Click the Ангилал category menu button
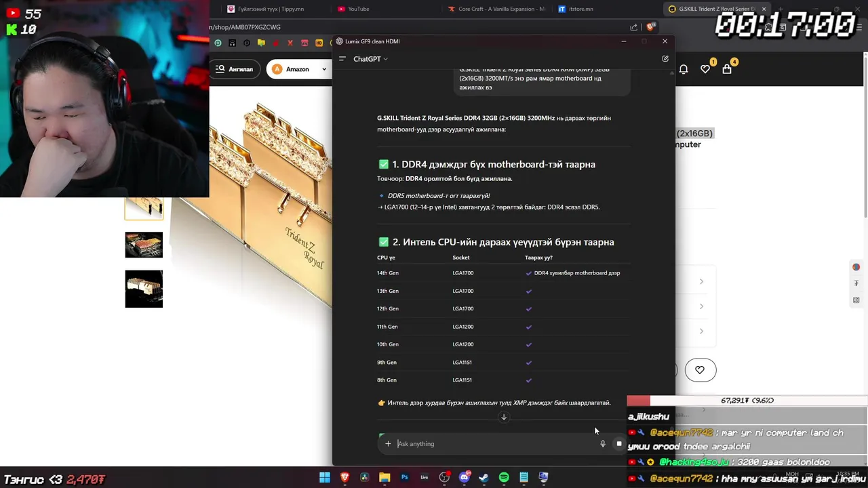Image resolution: width=868 pixels, height=488 pixels. click(235, 69)
